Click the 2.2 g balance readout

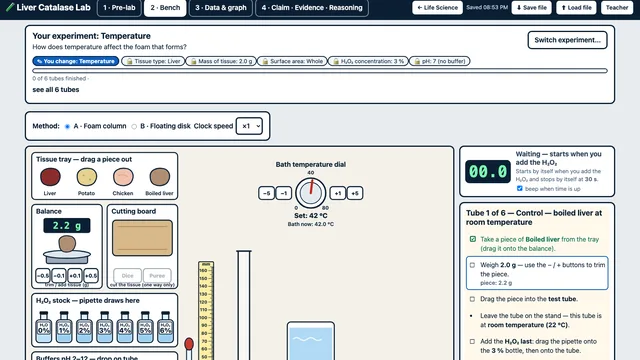point(67,226)
